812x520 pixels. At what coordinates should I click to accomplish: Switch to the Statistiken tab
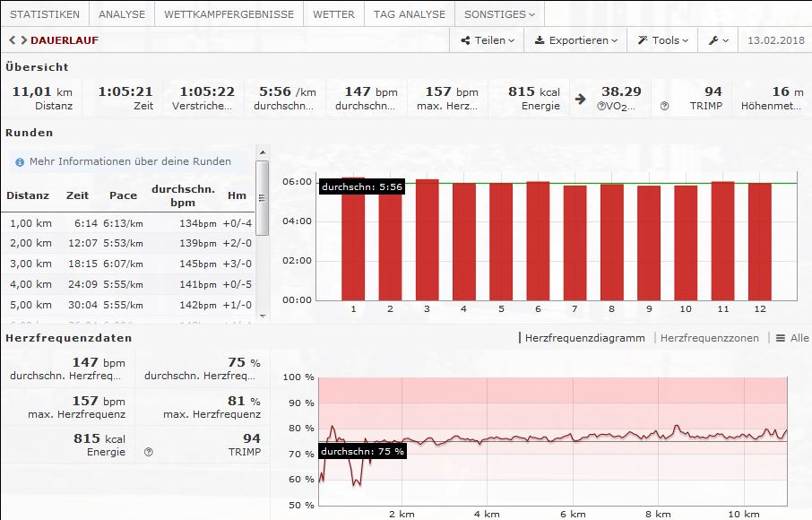pyautogui.click(x=45, y=14)
